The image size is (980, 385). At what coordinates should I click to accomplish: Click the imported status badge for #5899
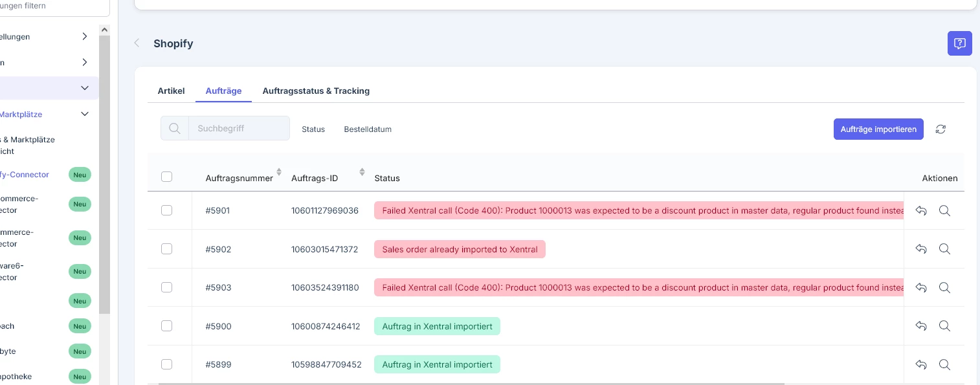click(437, 364)
